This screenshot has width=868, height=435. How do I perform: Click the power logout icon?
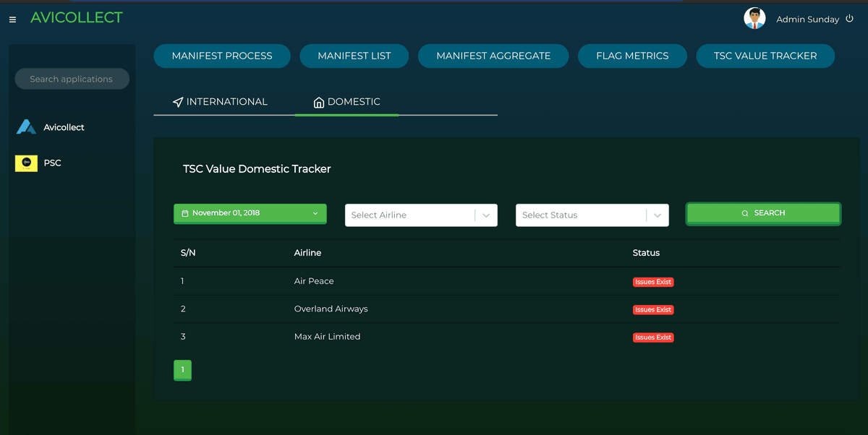click(x=848, y=19)
